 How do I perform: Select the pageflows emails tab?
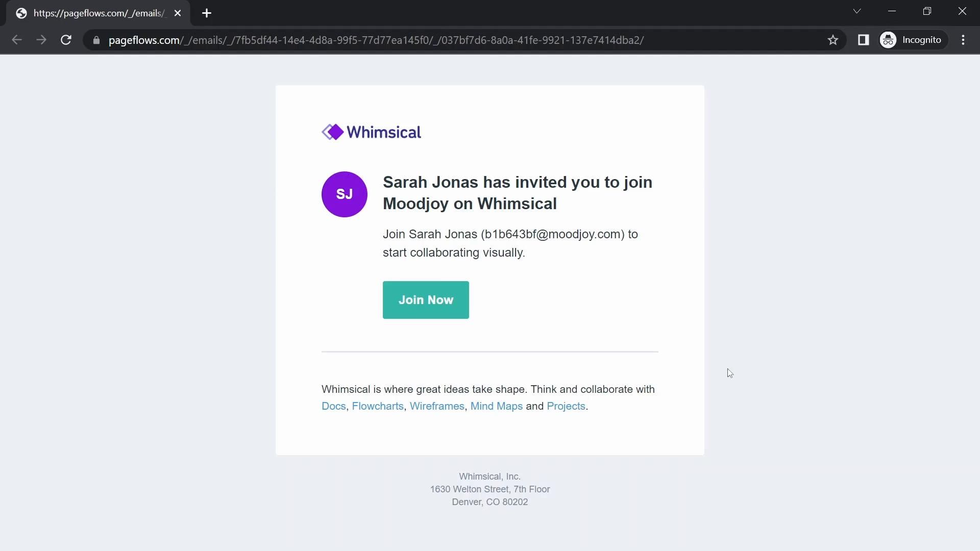[x=97, y=13]
